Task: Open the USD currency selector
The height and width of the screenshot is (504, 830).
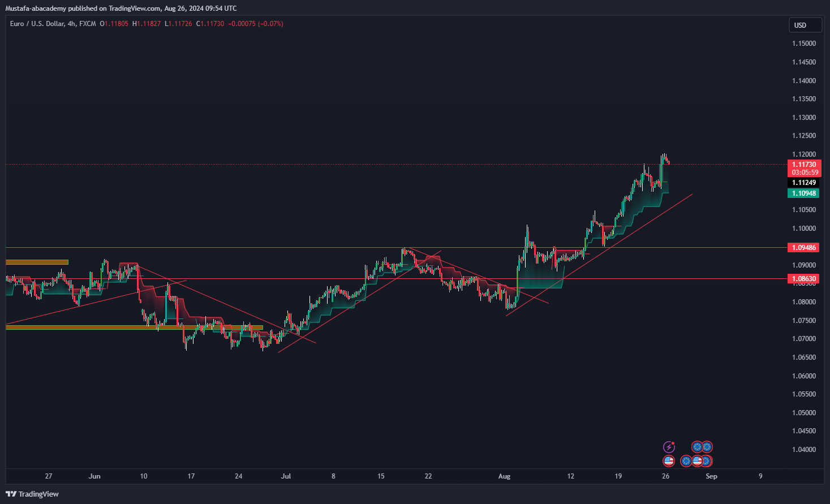Action: [805, 25]
